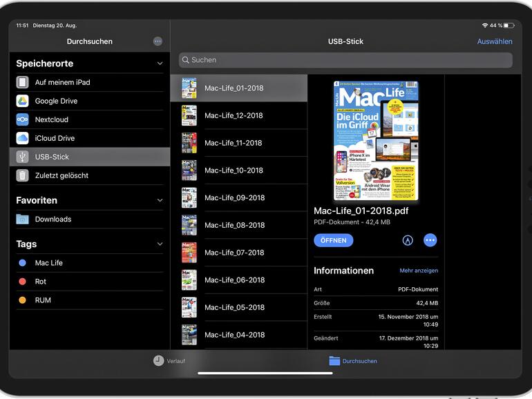Image resolution: width=532 pixels, height=399 pixels.
Task: Collapse the Favoriten section
Action: click(x=160, y=200)
